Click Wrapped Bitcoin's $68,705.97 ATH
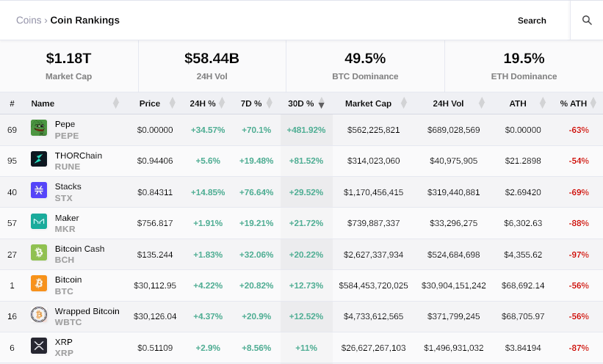 click(523, 316)
